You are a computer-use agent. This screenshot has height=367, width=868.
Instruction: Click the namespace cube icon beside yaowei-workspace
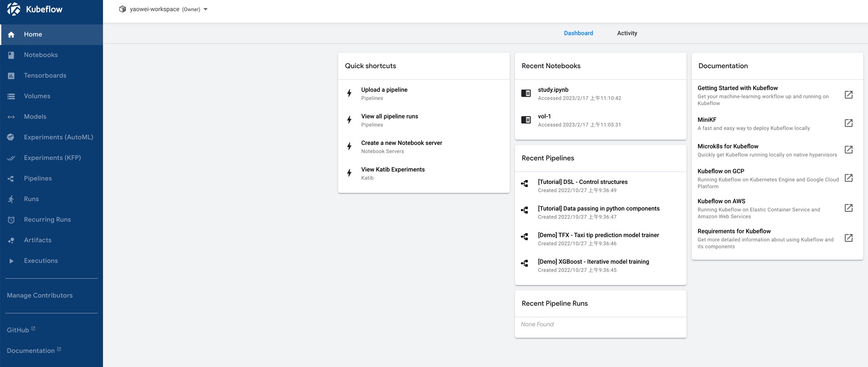point(123,9)
